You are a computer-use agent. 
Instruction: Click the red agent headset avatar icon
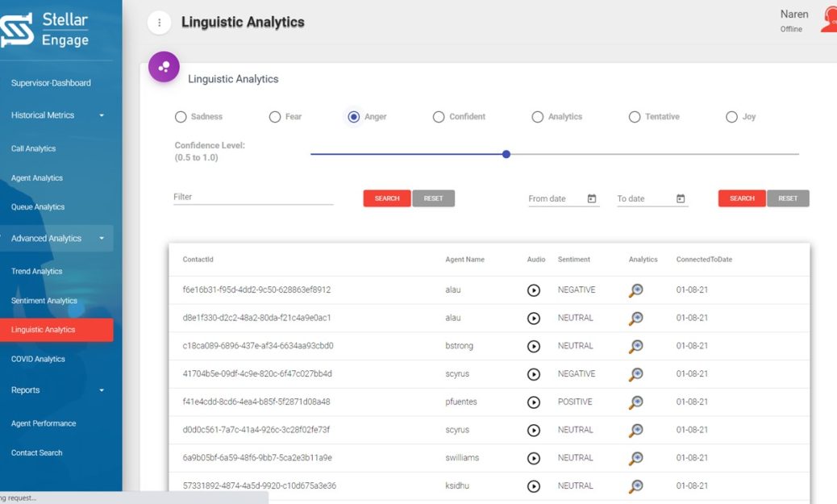pos(829,20)
